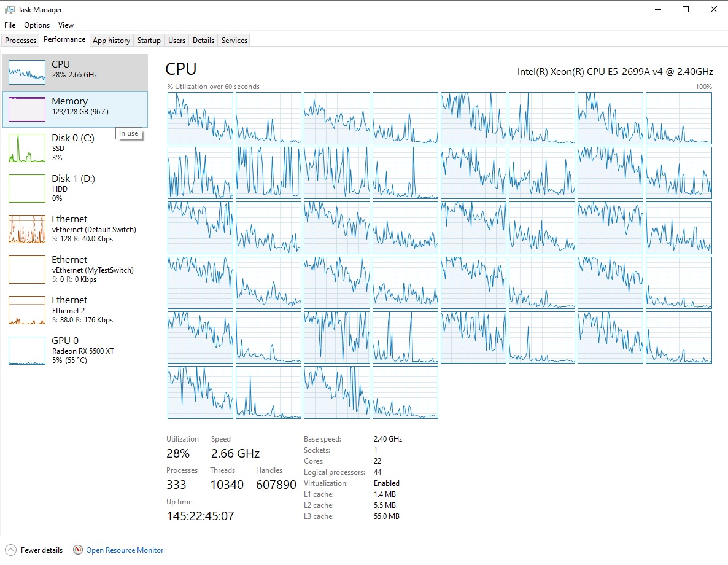Open Resource Monitor link
This screenshot has height=565, width=728.
(125, 550)
